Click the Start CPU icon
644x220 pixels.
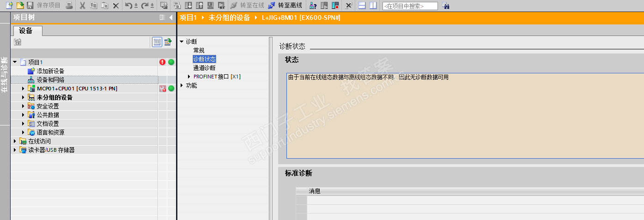click(324, 6)
